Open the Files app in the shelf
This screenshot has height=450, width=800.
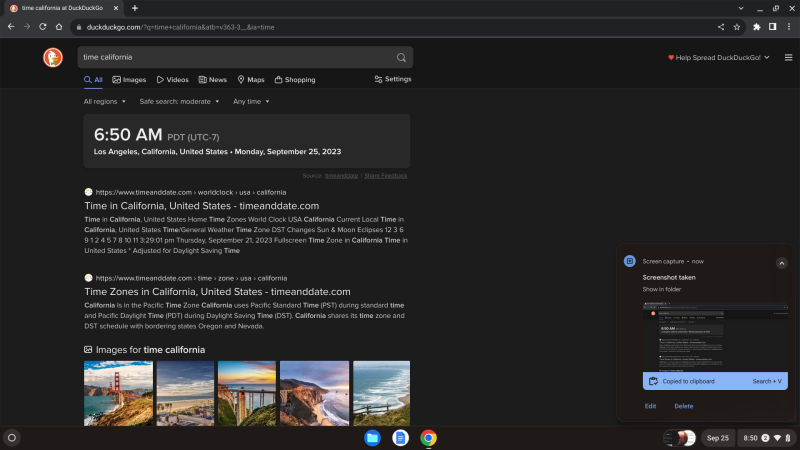[x=372, y=437]
